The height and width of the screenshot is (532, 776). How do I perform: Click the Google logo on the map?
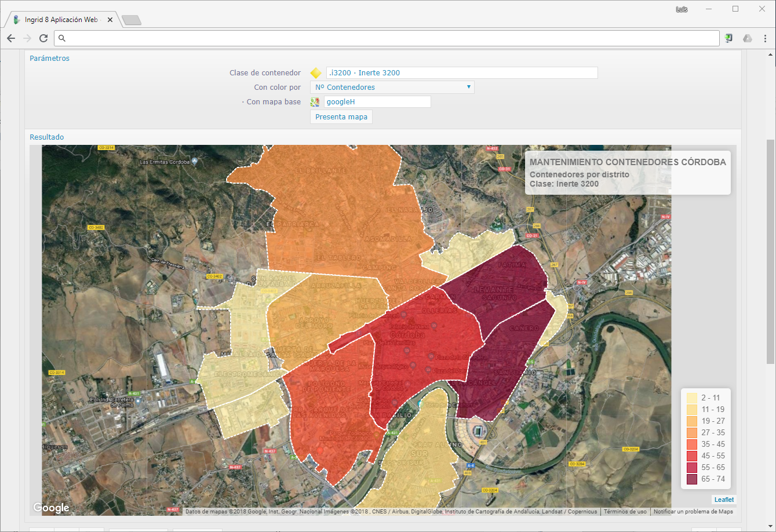51,508
